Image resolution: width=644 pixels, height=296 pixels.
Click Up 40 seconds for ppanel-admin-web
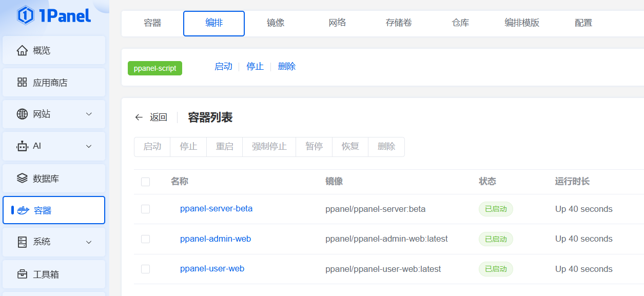pos(584,239)
